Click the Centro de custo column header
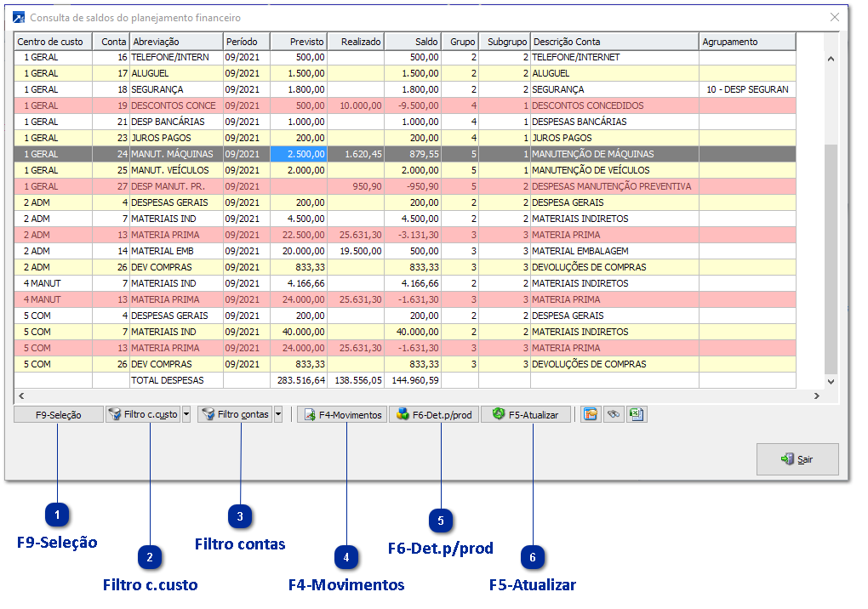868x609 pixels. tap(51, 41)
